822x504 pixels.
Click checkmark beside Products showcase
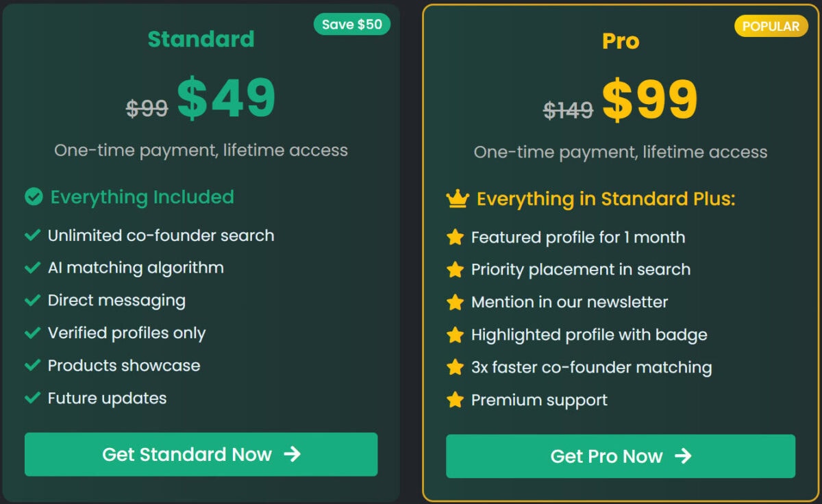32,366
